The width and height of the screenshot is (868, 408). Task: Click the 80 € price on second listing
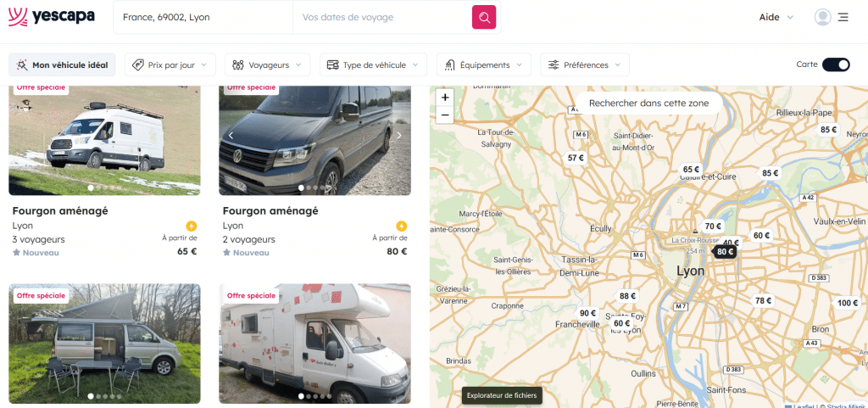(397, 251)
